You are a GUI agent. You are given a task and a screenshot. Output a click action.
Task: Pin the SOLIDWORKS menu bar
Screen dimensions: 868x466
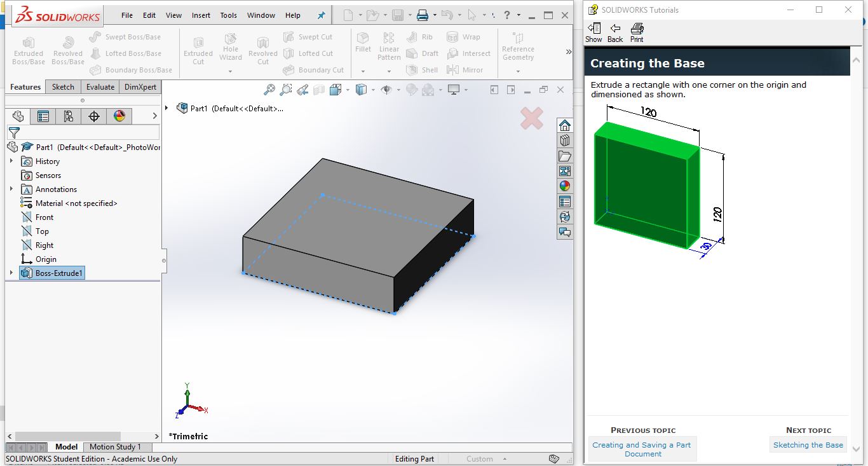[x=321, y=15]
